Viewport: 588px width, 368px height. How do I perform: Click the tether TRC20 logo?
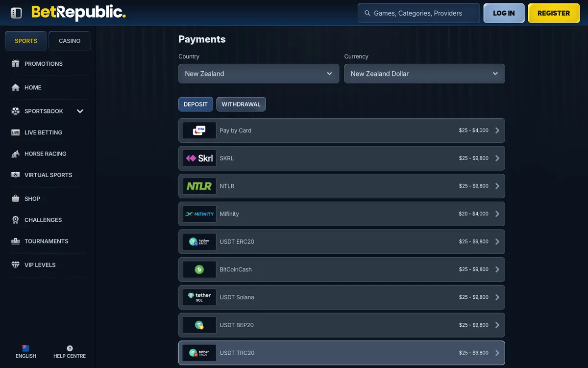(x=199, y=353)
